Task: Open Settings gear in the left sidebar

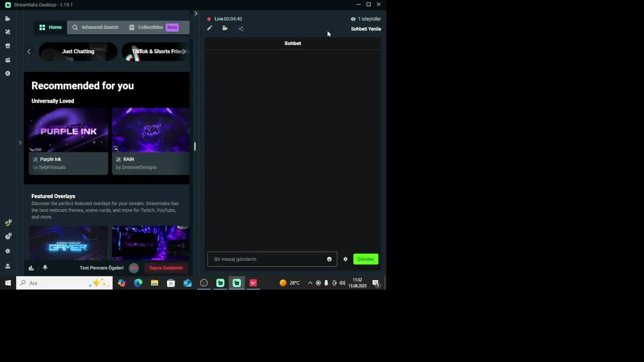Action: coord(8,251)
